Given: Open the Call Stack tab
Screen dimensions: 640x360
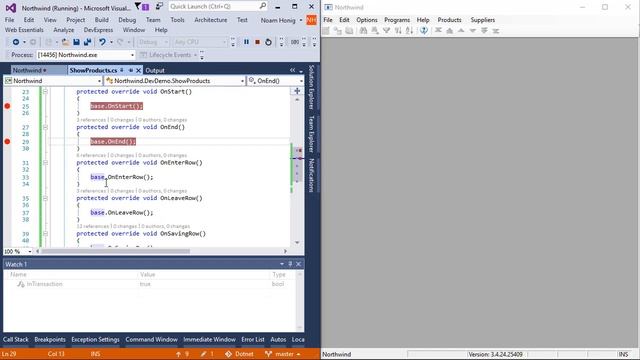Looking at the screenshot, I should [x=16, y=340].
